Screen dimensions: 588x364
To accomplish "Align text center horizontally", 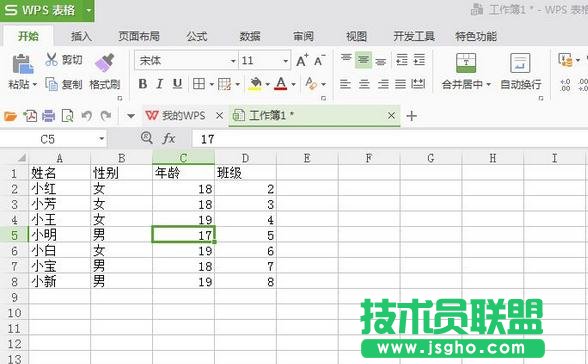I will coord(364,84).
